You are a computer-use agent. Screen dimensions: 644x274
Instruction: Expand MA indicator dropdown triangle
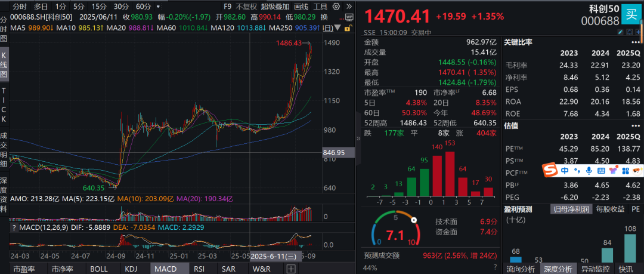click(338, 27)
